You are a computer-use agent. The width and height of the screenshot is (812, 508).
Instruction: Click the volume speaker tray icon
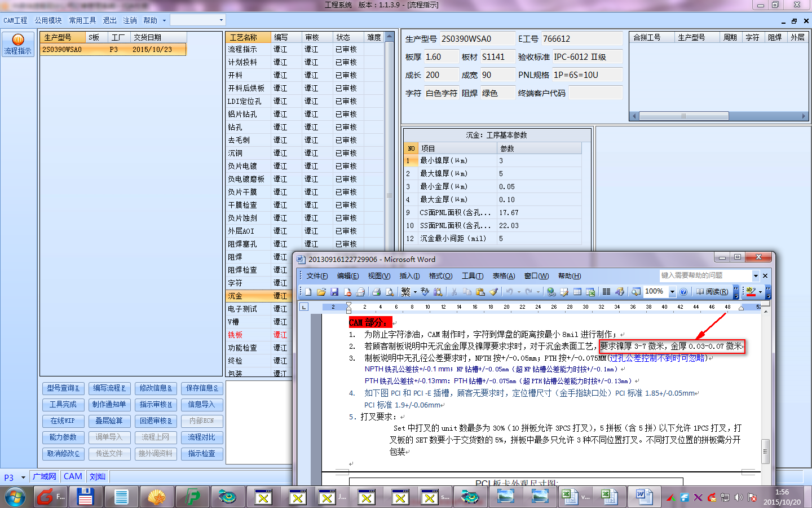739,497
